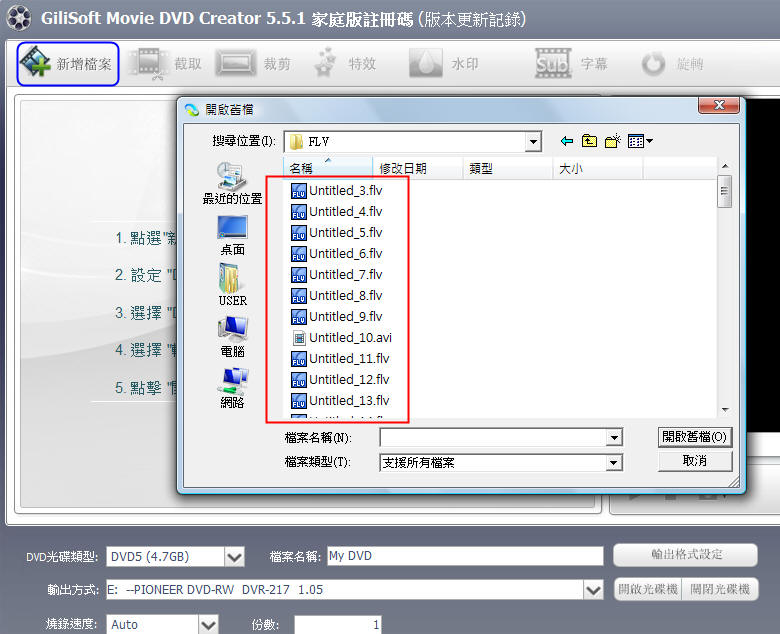Select the file Untitled_10.avi
780x634 pixels.
pyautogui.click(x=350, y=337)
